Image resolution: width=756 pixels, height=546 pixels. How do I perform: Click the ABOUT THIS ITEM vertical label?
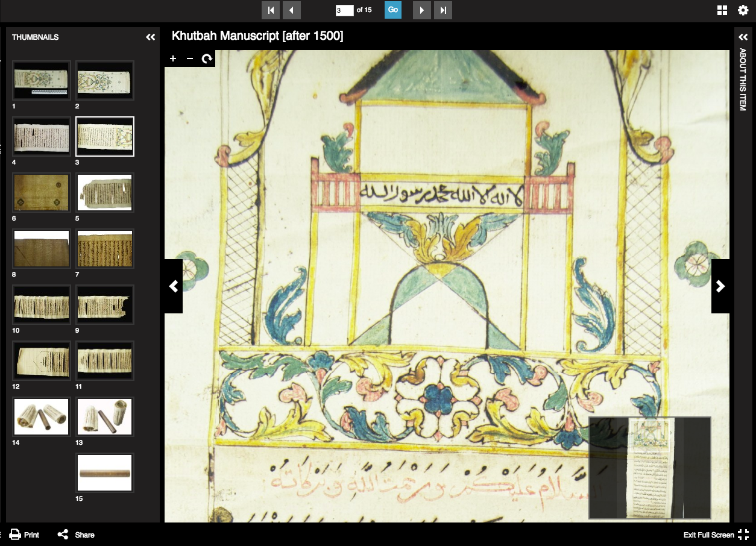point(743,80)
